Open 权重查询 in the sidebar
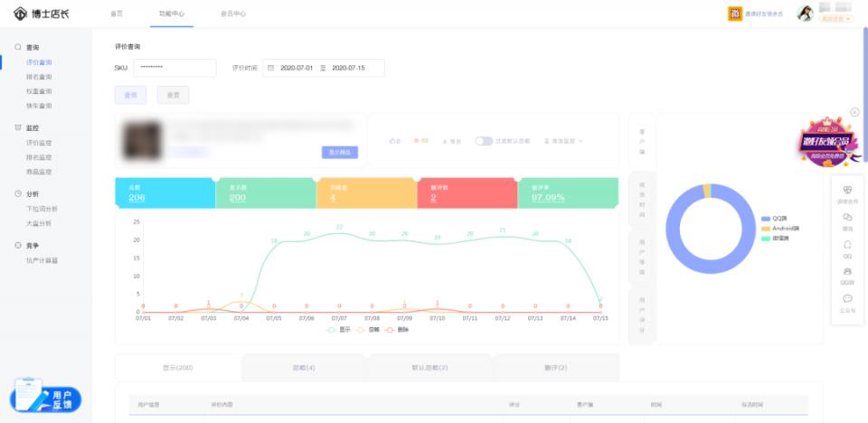The width and height of the screenshot is (868, 423). pyautogui.click(x=39, y=91)
